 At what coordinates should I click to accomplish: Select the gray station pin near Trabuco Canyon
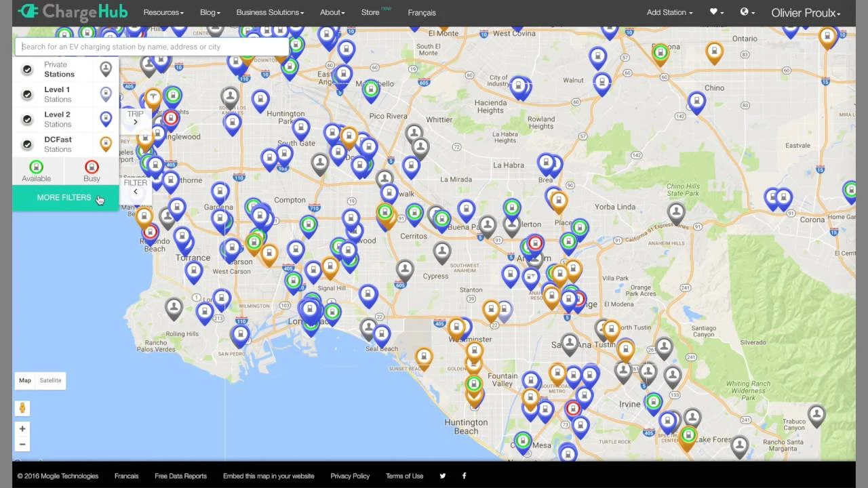pos(816,415)
